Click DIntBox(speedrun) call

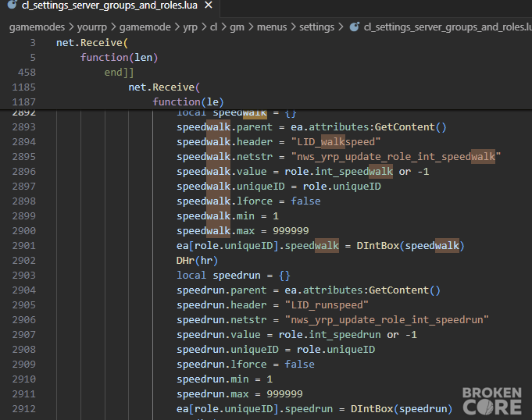pyautogui.click(x=402, y=409)
